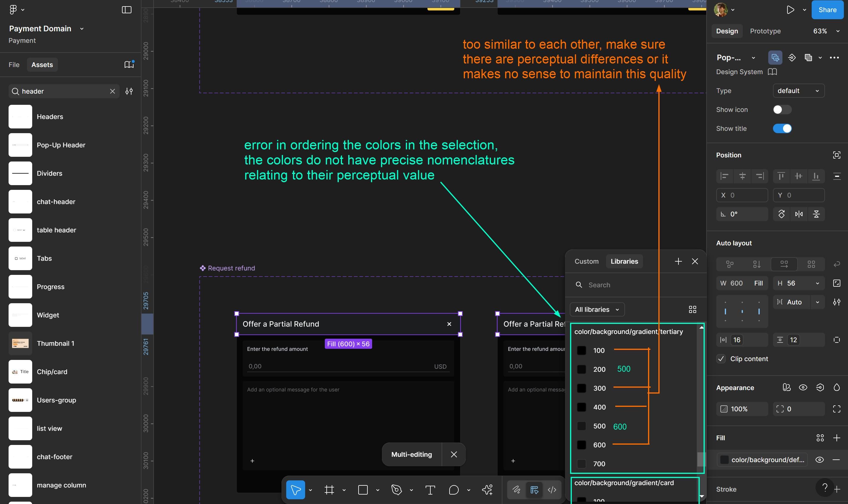Open the libraries book icon in Assets
848x504 pixels.
tap(129, 65)
